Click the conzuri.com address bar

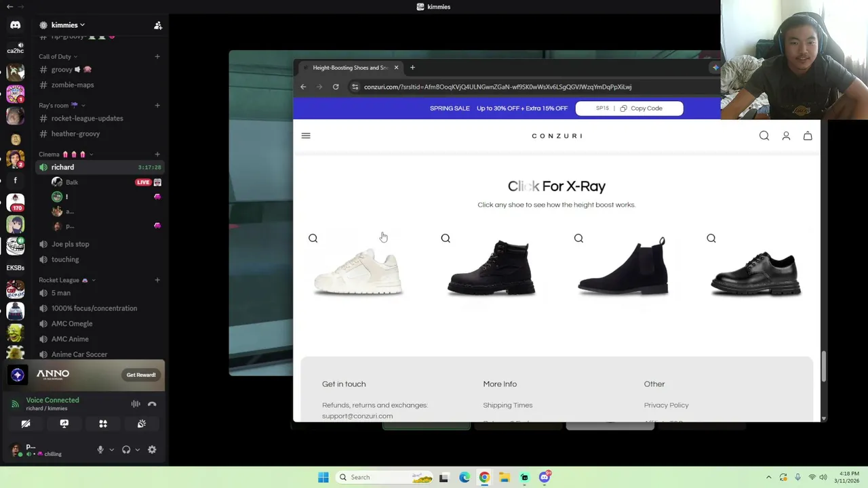pos(497,87)
